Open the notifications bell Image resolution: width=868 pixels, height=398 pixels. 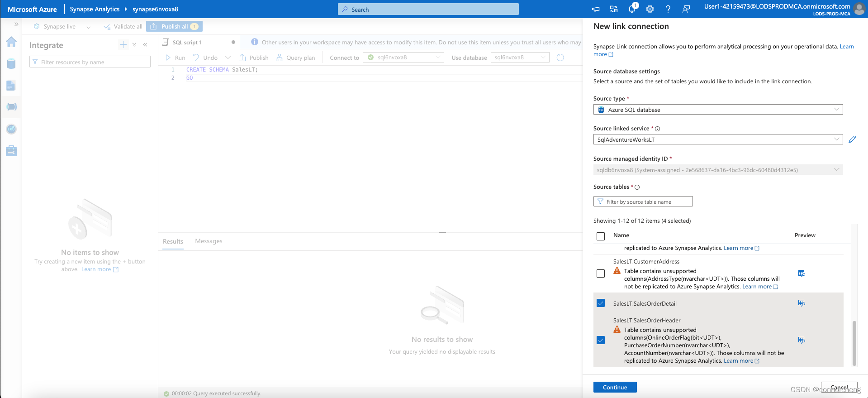(x=632, y=9)
